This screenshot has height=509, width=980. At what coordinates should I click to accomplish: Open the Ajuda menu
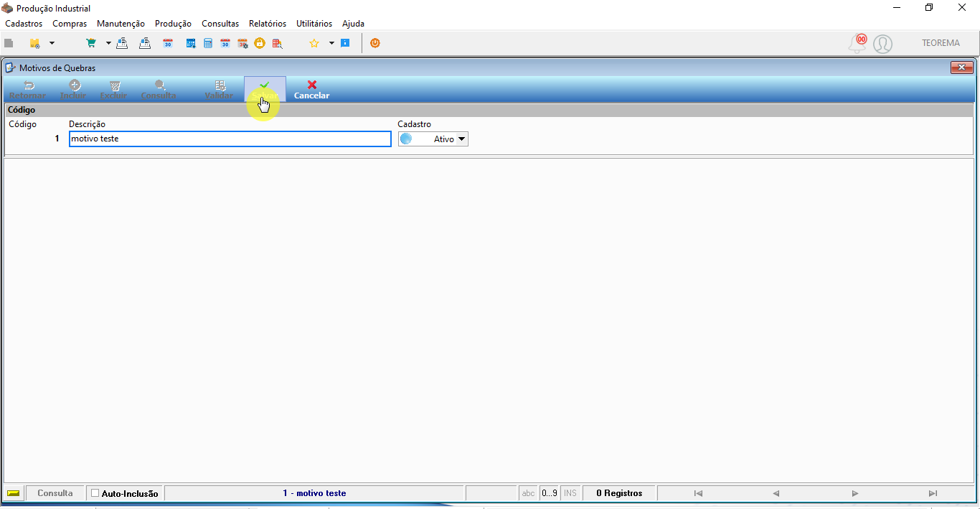(x=353, y=24)
